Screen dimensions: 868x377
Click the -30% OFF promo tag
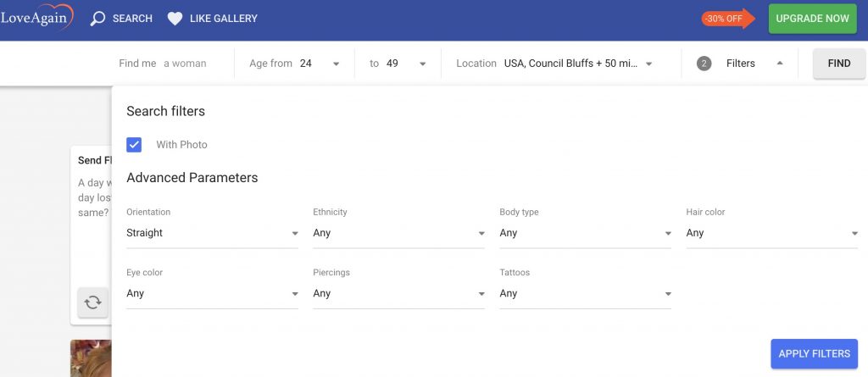click(728, 19)
